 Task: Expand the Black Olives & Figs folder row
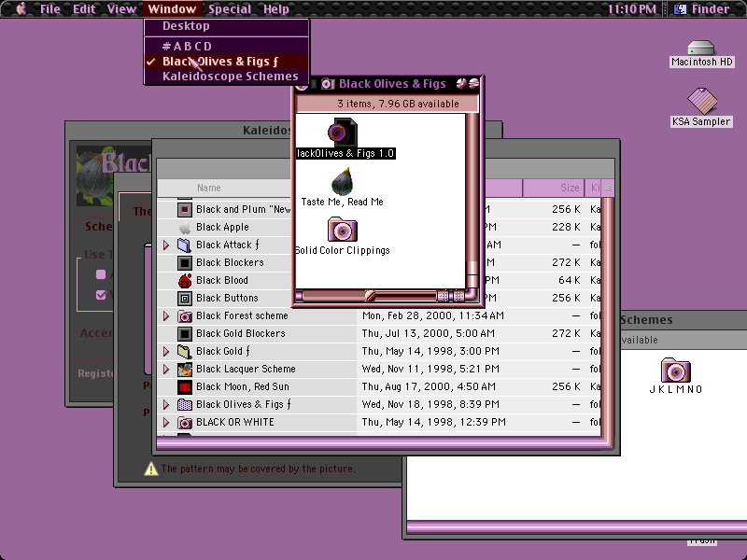pyautogui.click(x=166, y=404)
